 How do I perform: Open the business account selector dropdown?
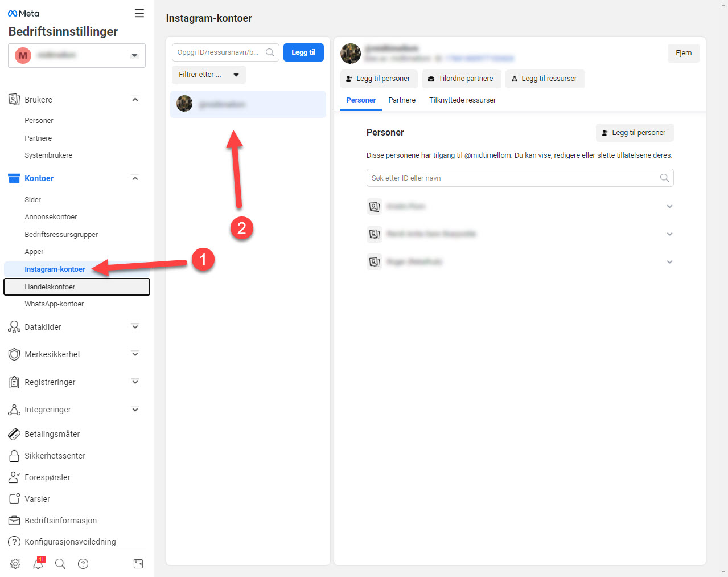pyautogui.click(x=77, y=55)
